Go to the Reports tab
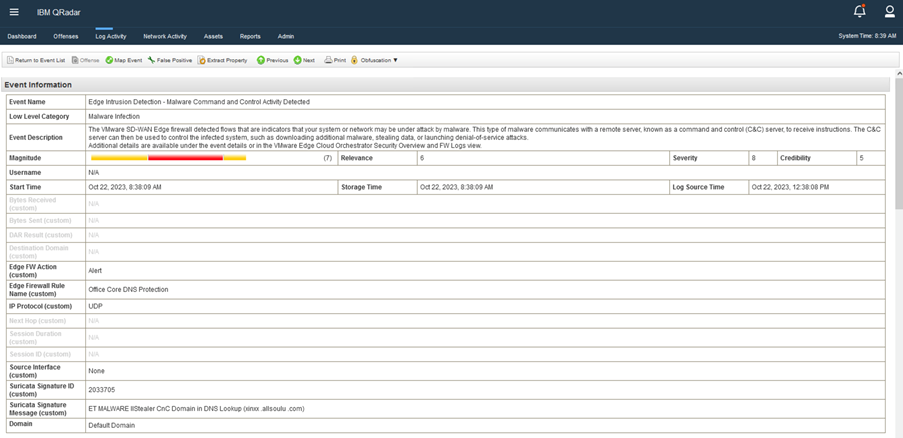The image size is (903, 438). pyautogui.click(x=250, y=36)
